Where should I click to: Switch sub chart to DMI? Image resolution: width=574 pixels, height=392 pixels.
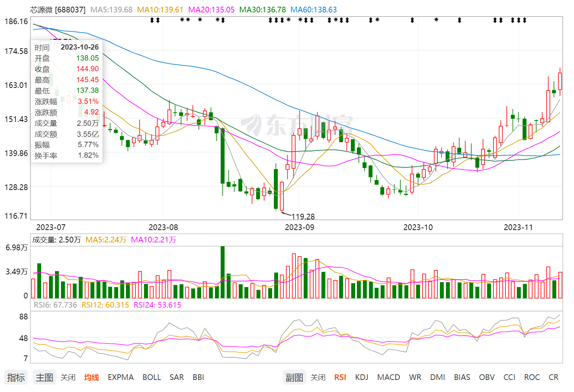(x=437, y=377)
